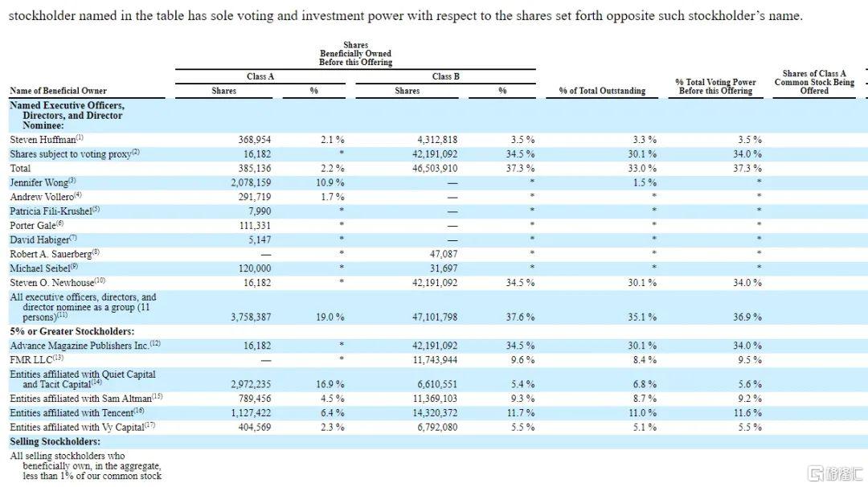Open footnote 10 beside Steven O. Newhouse
The width and height of the screenshot is (868, 487).
pyautogui.click(x=100, y=280)
